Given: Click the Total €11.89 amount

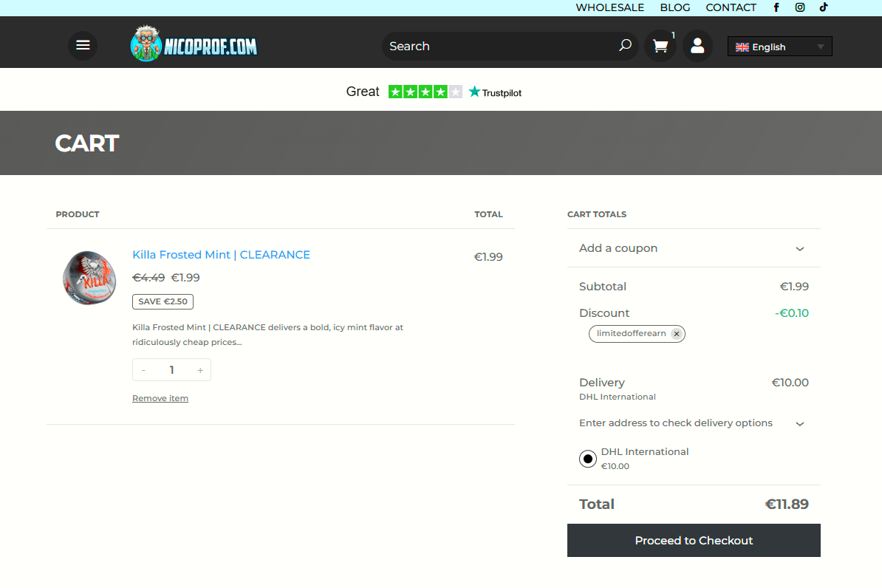Looking at the screenshot, I should 787,505.
